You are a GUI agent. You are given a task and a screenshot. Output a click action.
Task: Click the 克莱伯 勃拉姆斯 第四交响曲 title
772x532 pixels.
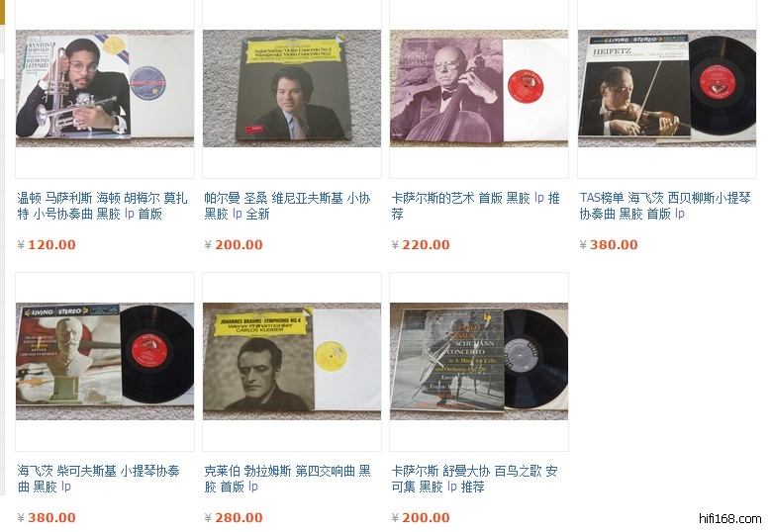tap(288, 479)
